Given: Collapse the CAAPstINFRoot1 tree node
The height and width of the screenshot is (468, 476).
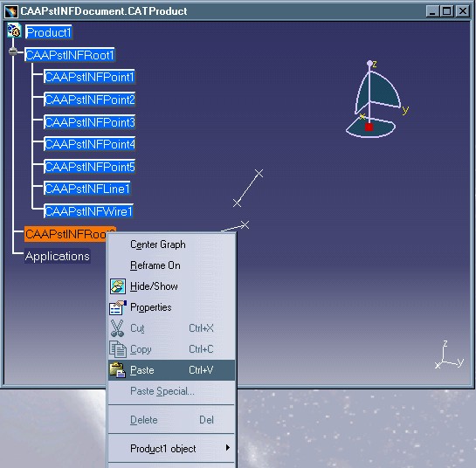Looking at the screenshot, I should point(13,52).
